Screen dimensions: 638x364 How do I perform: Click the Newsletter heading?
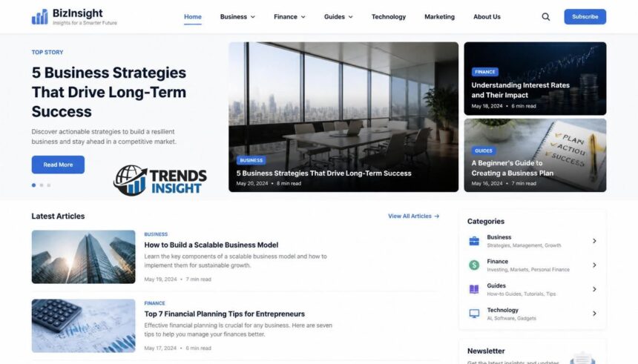[x=486, y=351]
